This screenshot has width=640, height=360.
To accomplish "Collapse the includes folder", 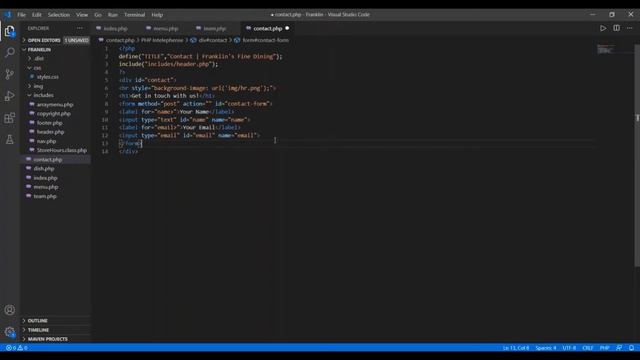I will [x=56, y=95].
